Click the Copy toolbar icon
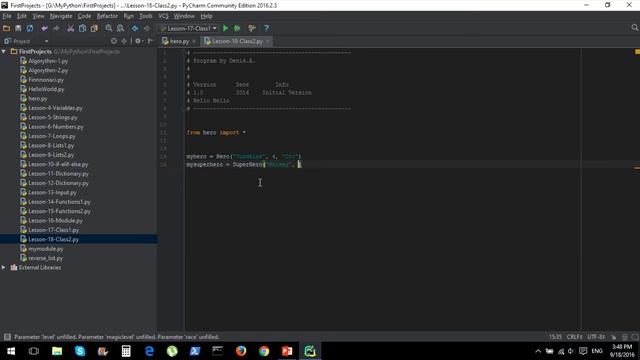Viewport: 640px width, 360px height. 82,28
